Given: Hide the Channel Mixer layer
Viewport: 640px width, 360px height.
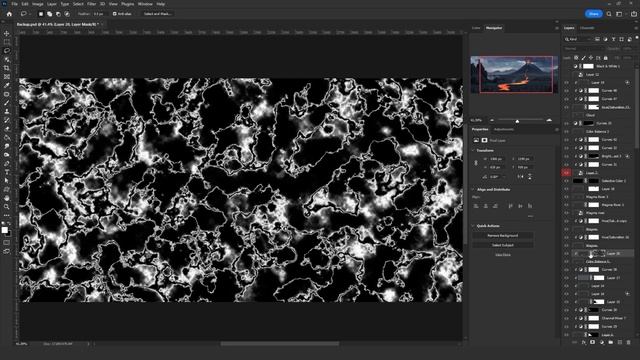Looking at the screenshot, I should click(567, 318).
